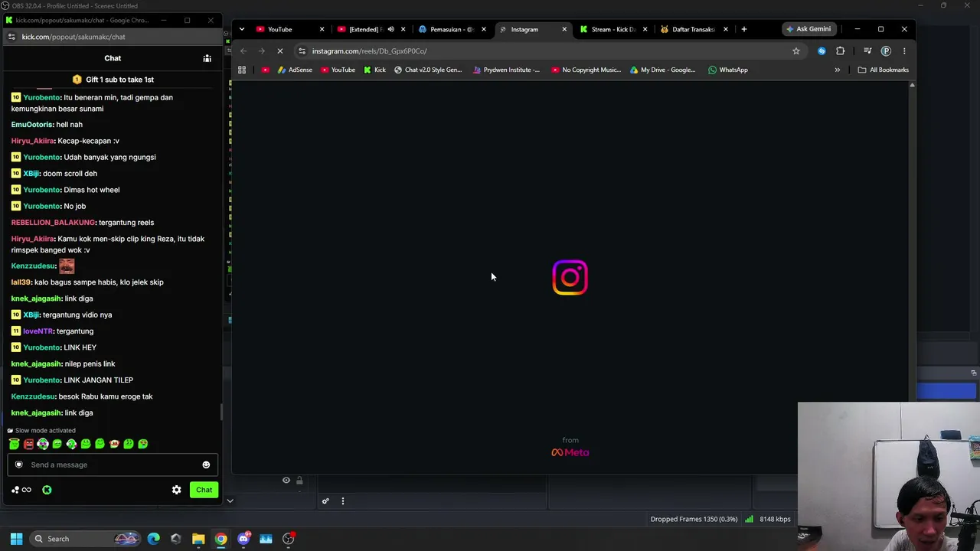Open the Windows Start menu
The image size is (980, 551).
pos(16,539)
